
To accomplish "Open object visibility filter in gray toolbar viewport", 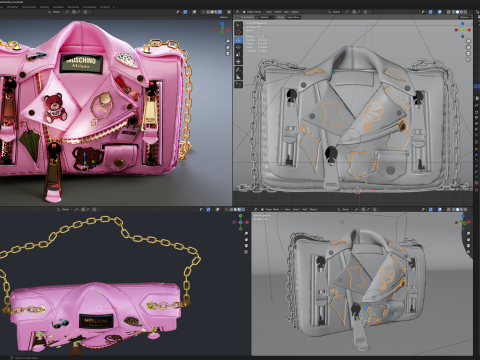I will (x=423, y=12).
